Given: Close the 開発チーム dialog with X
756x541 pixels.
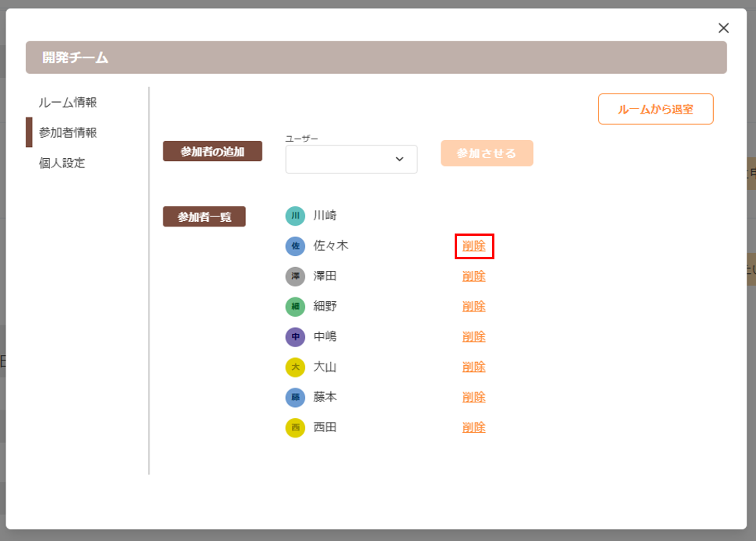Looking at the screenshot, I should [x=723, y=28].
